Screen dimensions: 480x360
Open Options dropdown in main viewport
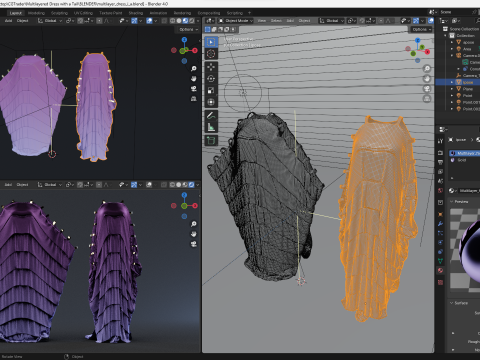coord(421,29)
